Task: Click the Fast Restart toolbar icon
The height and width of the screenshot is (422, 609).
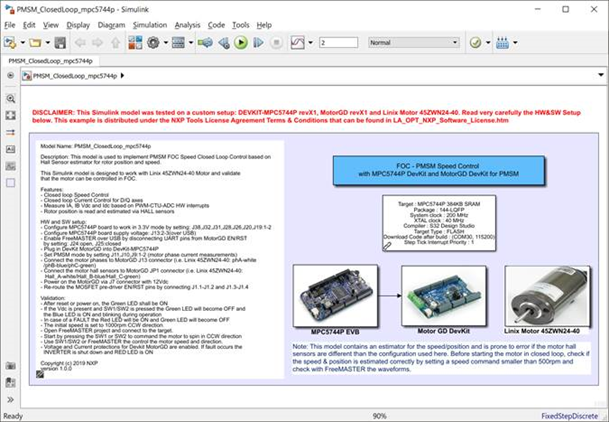Action: (x=205, y=43)
